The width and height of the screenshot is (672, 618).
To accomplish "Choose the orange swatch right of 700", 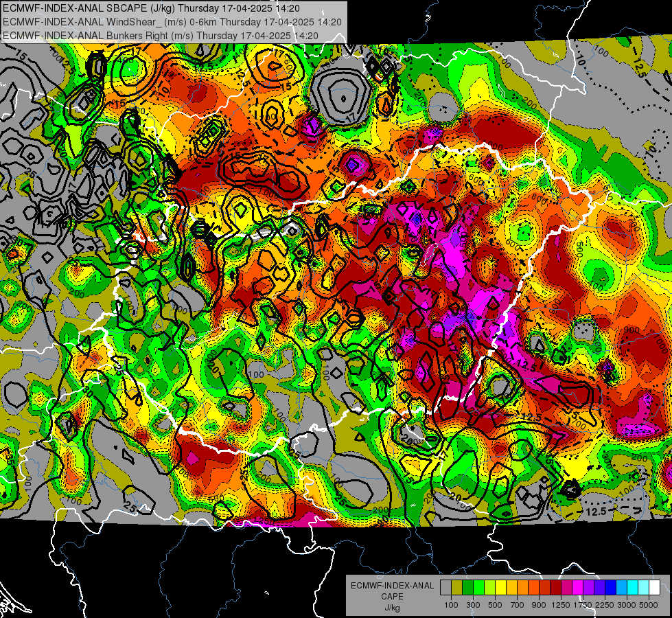I will [522, 588].
